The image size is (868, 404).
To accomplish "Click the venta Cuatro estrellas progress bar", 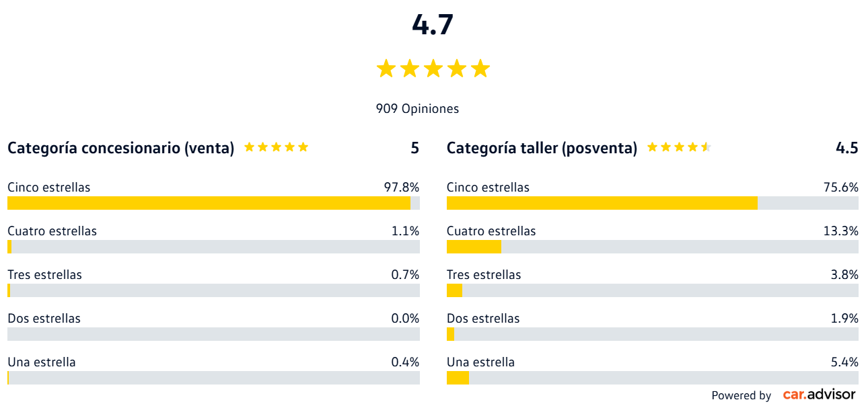I will (213, 247).
